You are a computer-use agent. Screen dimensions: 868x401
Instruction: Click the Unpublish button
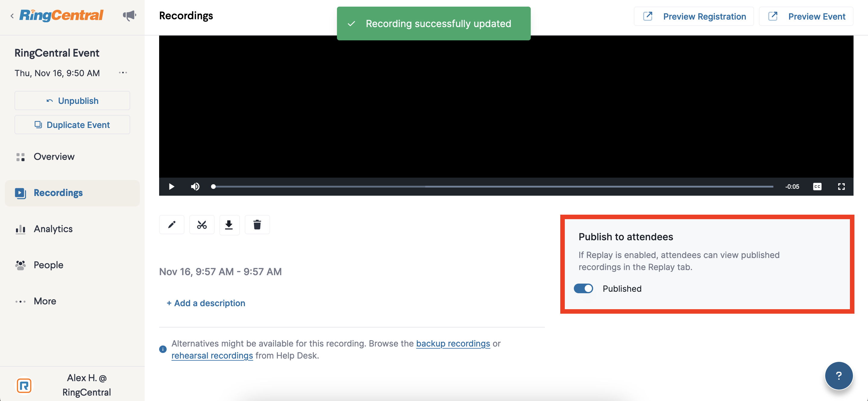(x=72, y=101)
